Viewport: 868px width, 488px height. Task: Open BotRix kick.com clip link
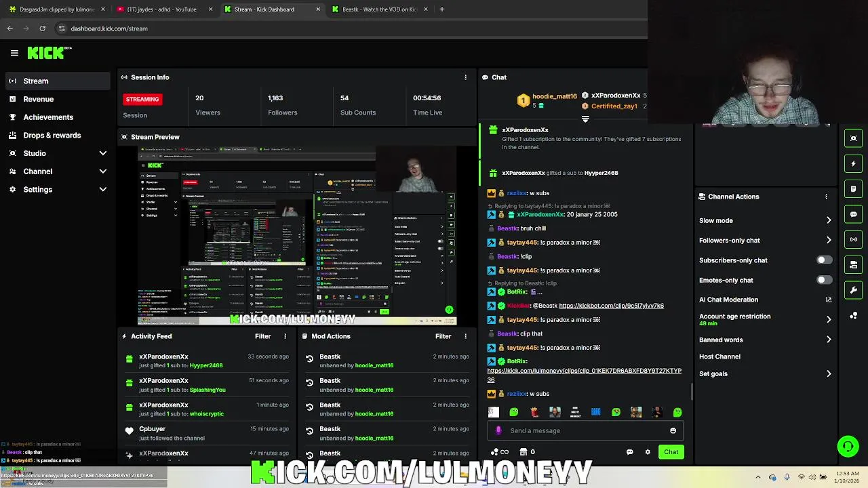click(584, 375)
